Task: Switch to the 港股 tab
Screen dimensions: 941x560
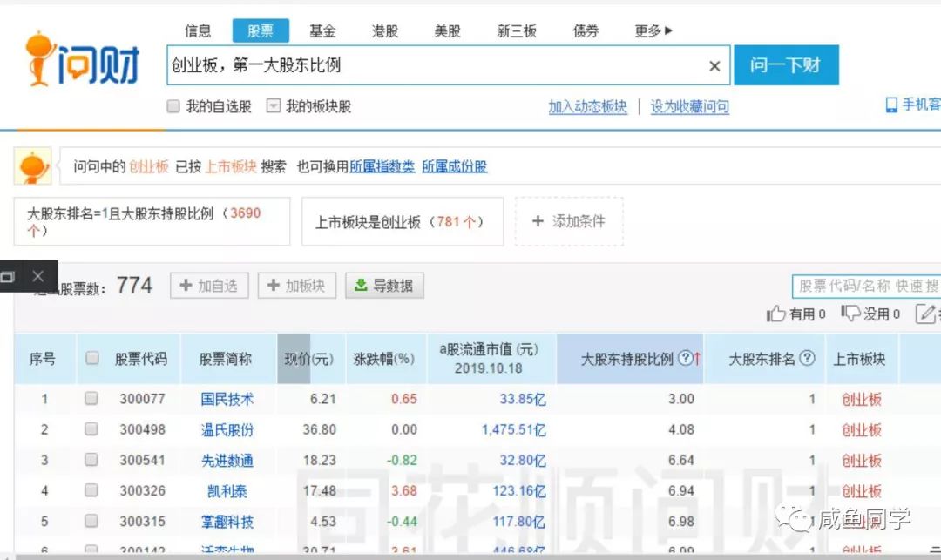Action: pos(385,30)
